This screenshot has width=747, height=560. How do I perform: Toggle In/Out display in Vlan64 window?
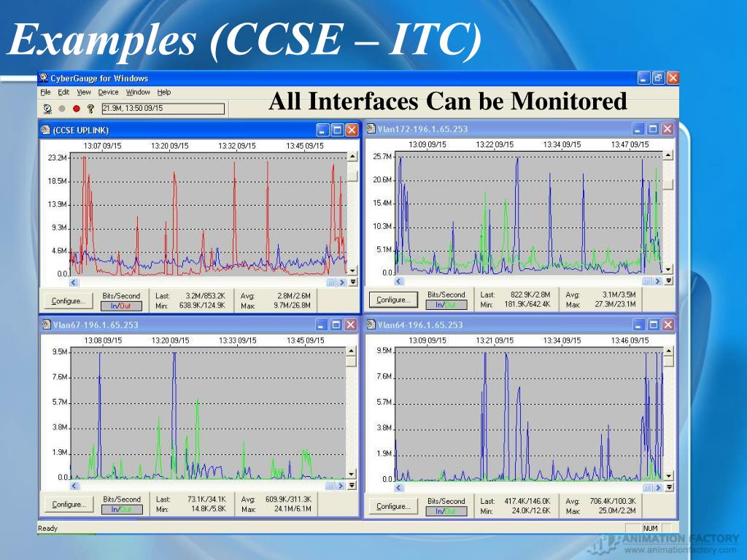(x=446, y=511)
